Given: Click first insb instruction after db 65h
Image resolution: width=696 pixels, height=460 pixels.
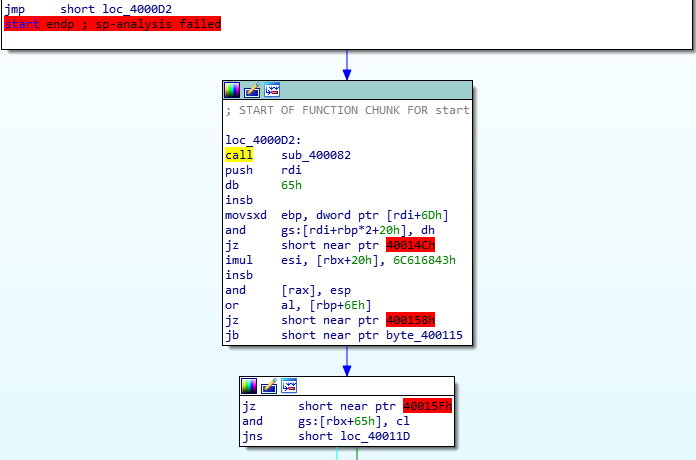Looking at the screenshot, I should [x=239, y=200].
